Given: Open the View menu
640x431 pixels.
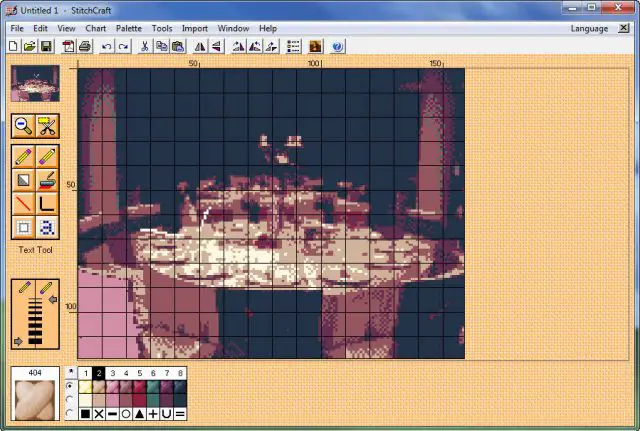Looking at the screenshot, I should 66,29.
